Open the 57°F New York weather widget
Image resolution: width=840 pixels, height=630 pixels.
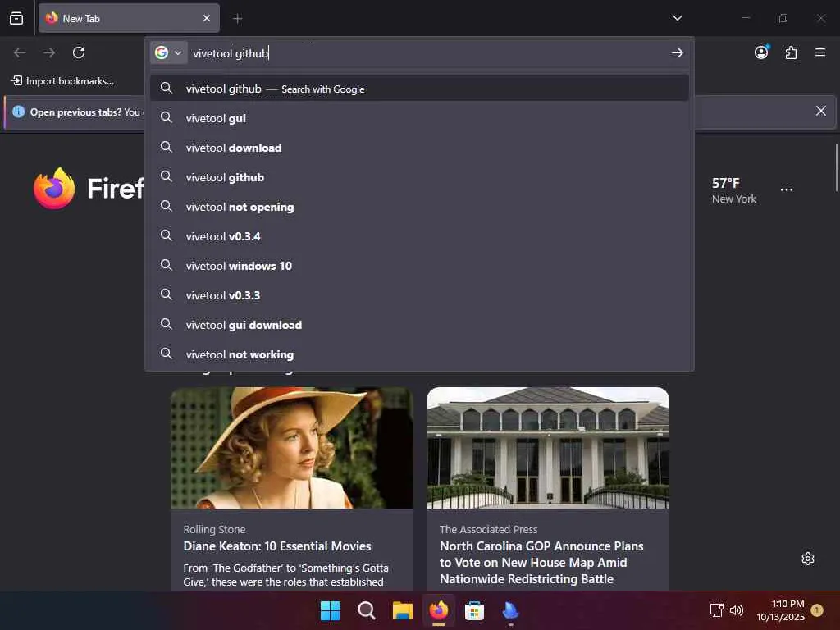733,190
